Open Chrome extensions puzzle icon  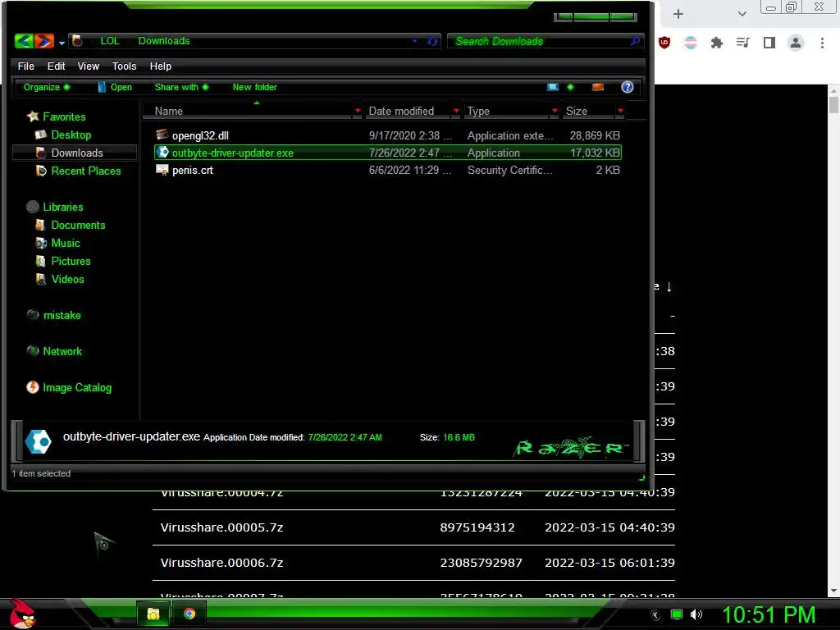(x=717, y=43)
